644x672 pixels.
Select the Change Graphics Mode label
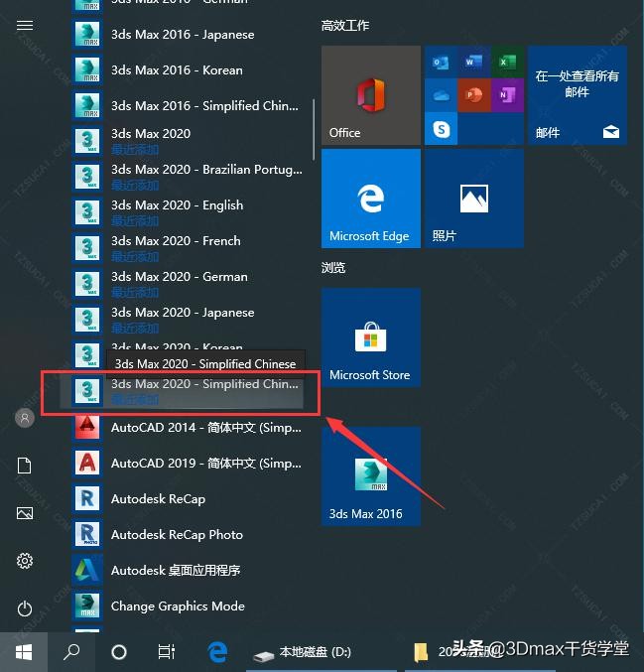pyautogui.click(x=178, y=606)
